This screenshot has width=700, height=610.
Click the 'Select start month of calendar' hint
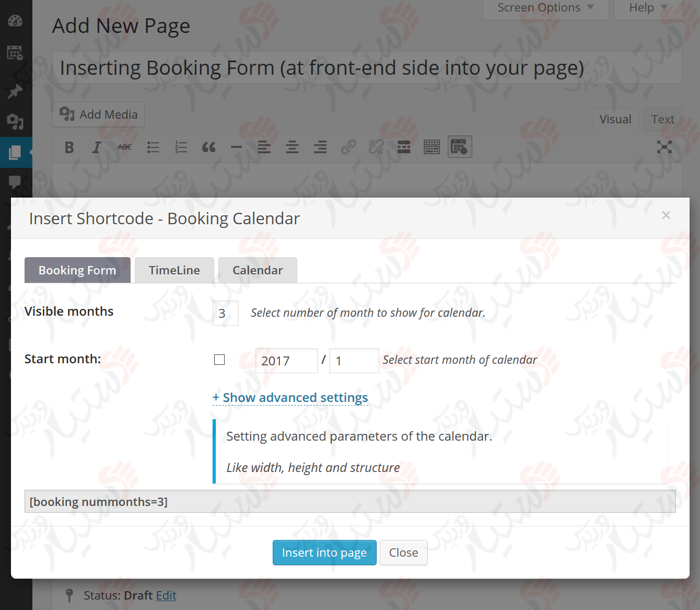pos(460,360)
